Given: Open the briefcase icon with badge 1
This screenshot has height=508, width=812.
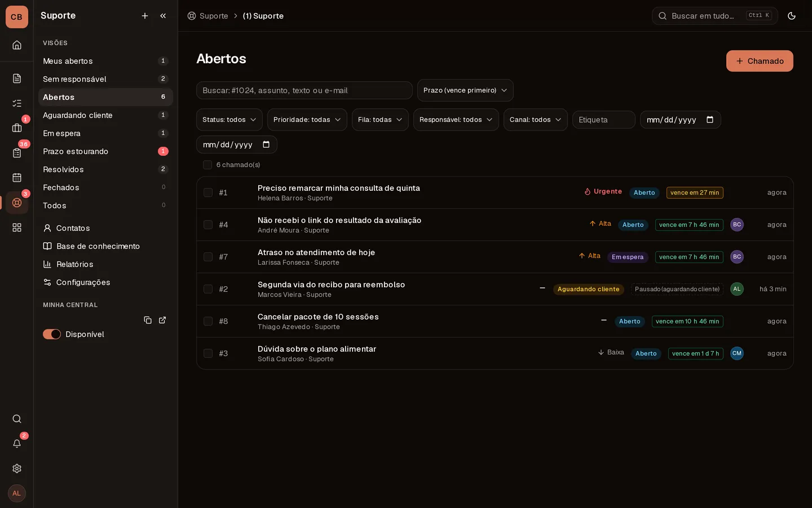Looking at the screenshot, I should pos(17,128).
